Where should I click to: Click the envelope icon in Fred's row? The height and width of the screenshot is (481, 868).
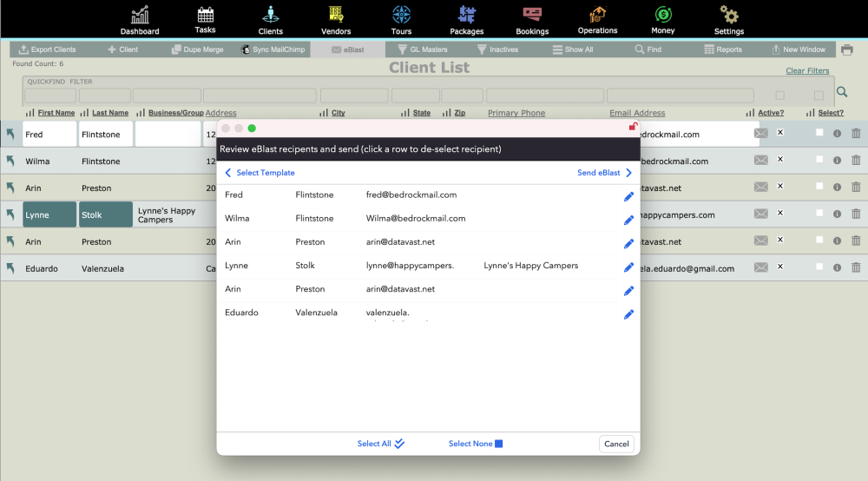(761, 133)
